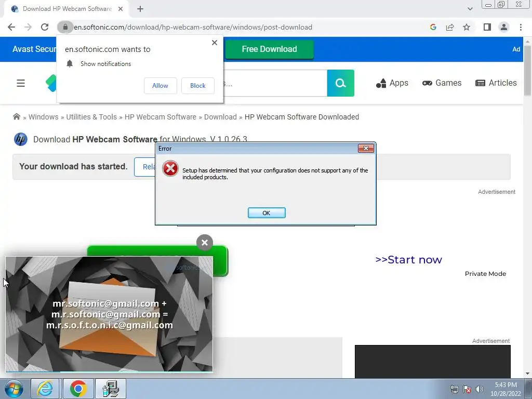Viewport: 532px width, 399px height.
Task: Bookmark this page with the star icon
Action: point(467,27)
